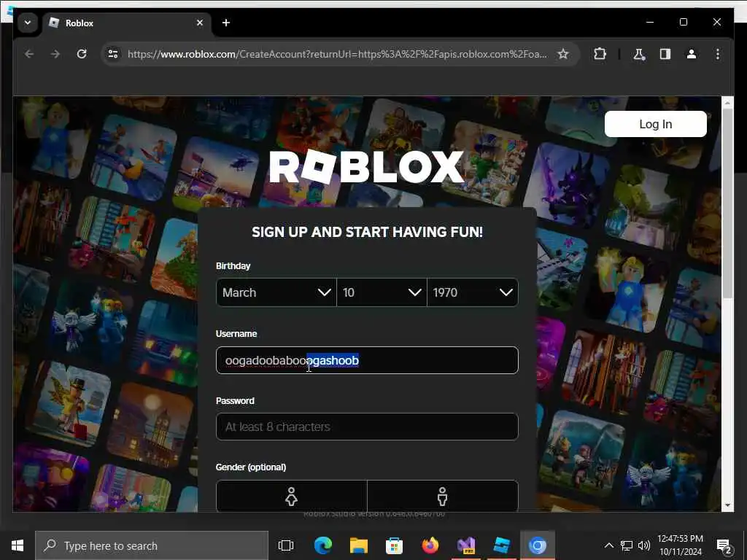Image resolution: width=747 pixels, height=560 pixels.
Task: Select the Roblox browser tab
Action: 127,23
